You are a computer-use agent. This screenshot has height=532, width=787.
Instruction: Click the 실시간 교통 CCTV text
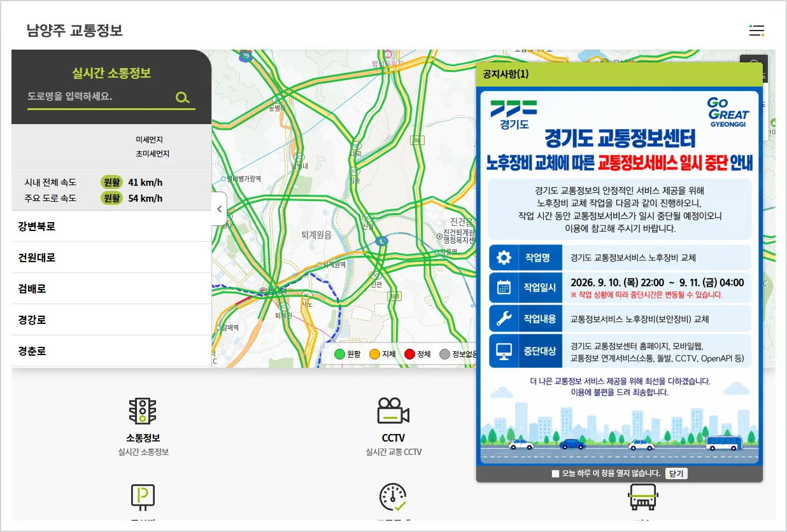[x=393, y=452]
